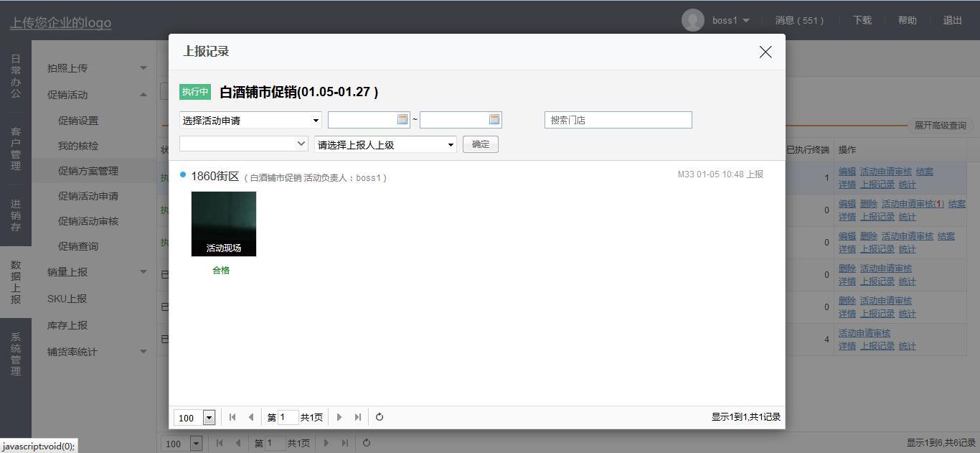Refresh the dialog's record list
Screen dimensions: 980x453
coord(380,417)
